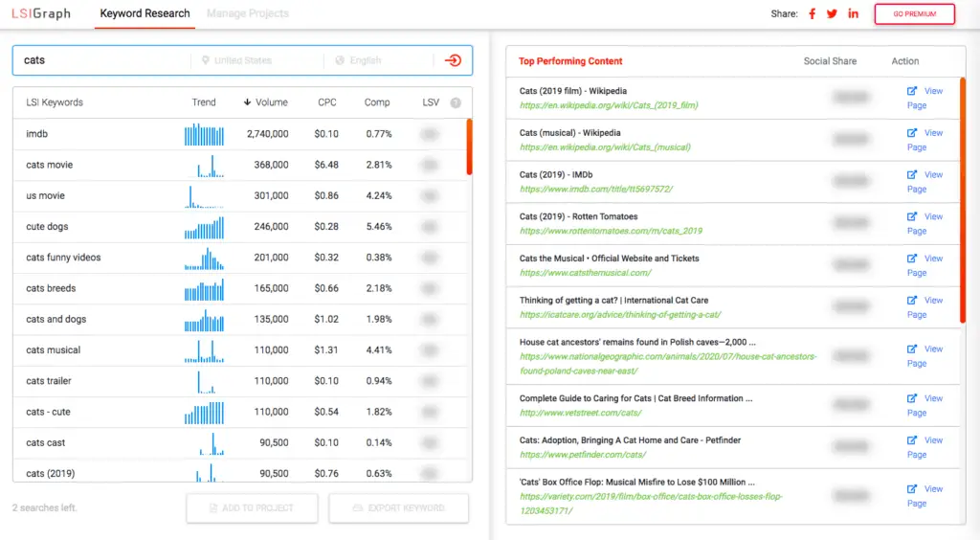
Task: Click the $6.48 CPC value
Action: point(326,165)
